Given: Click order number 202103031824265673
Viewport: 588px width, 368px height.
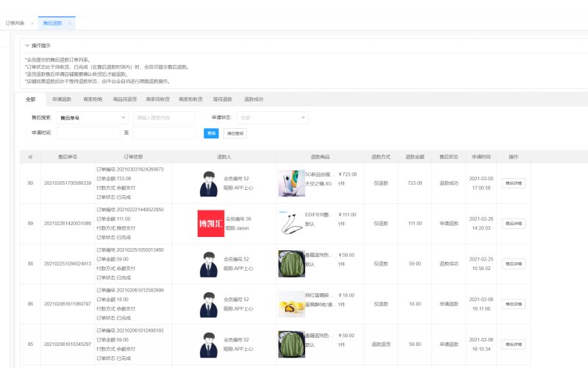Looking at the screenshot, I should click(140, 169).
